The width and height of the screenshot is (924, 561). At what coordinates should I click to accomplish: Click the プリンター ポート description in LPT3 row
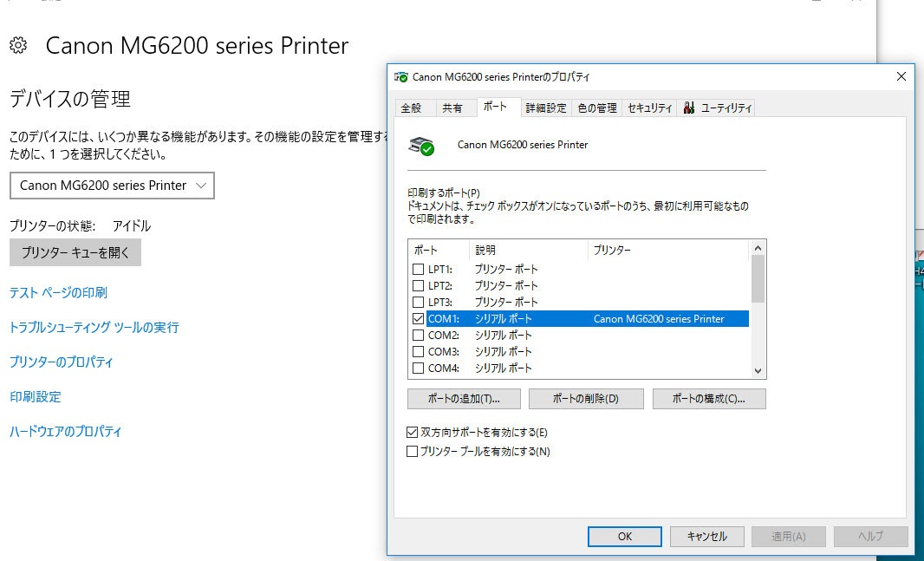(506, 303)
